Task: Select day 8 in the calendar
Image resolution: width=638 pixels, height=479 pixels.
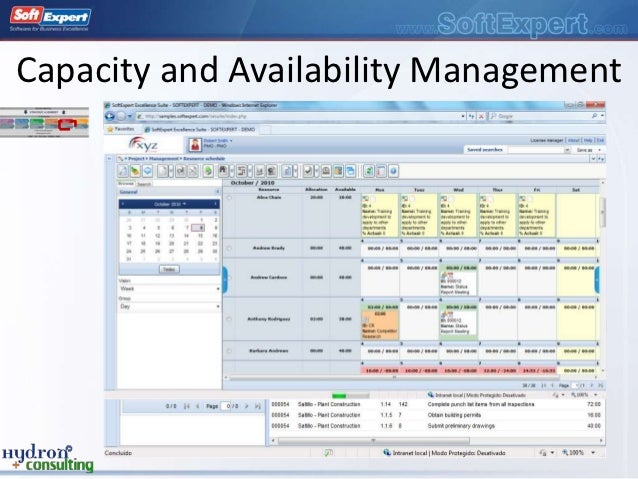Action: tap(197, 228)
